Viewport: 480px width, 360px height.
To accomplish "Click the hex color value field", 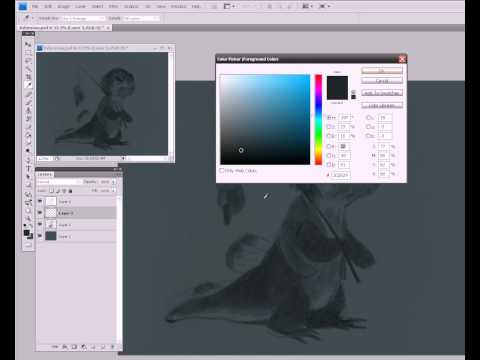I will [340, 175].
